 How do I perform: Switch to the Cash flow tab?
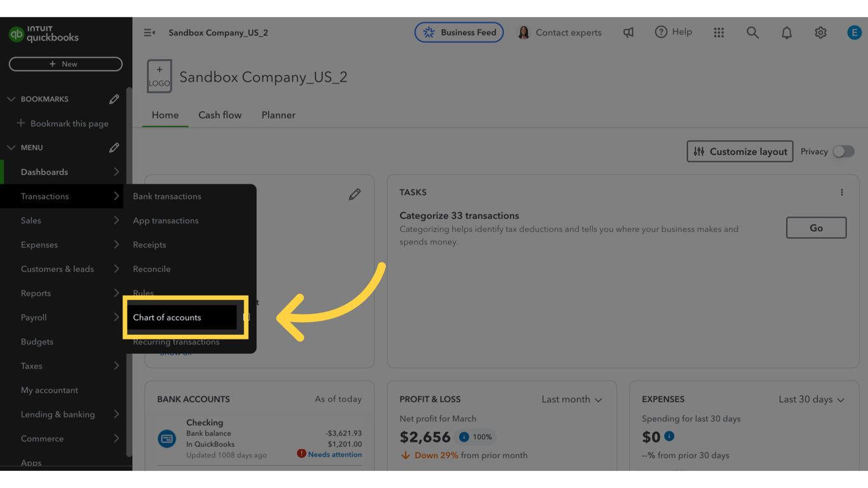click(x=220, y=115)
